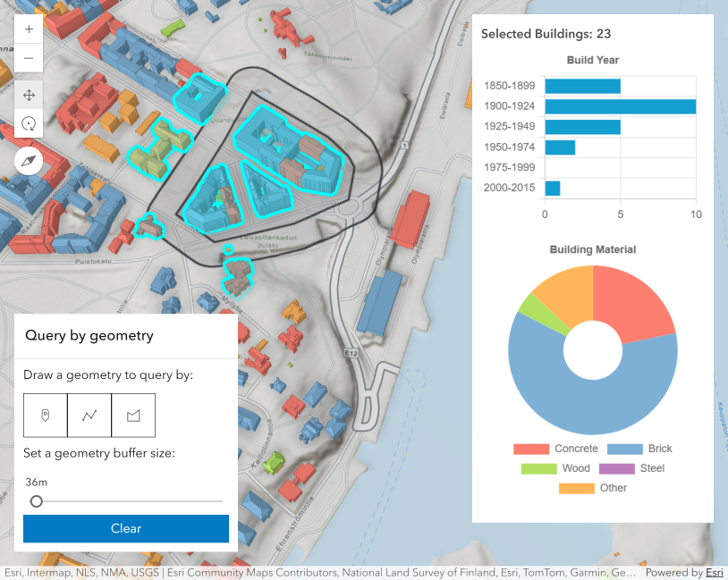
Task: Zoom out using the minus control
Action: (28, 58)
